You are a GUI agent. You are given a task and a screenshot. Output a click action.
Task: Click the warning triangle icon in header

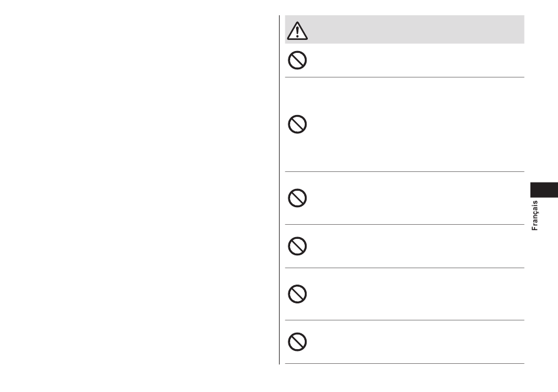298,31
